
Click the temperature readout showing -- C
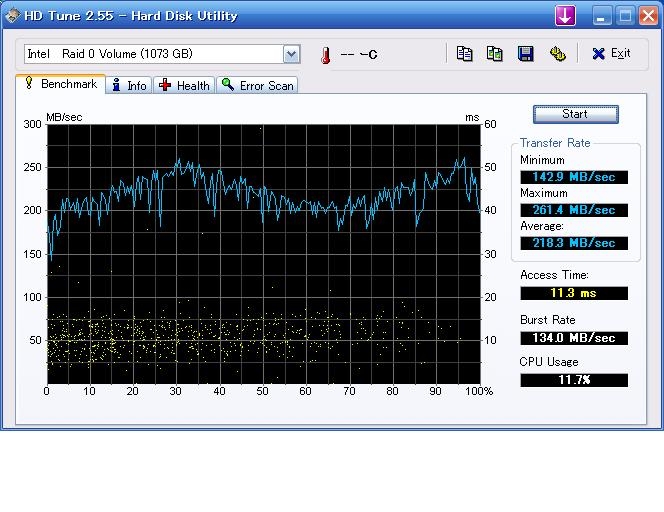coord(358,55)
